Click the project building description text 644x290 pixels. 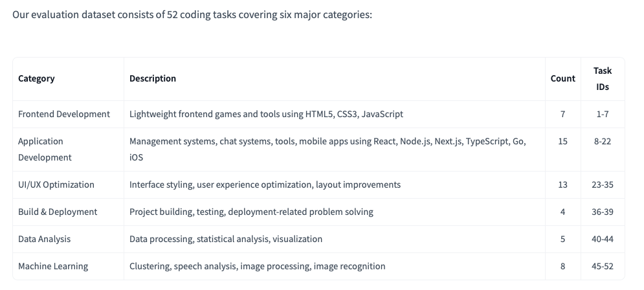(x=251, y=212)
